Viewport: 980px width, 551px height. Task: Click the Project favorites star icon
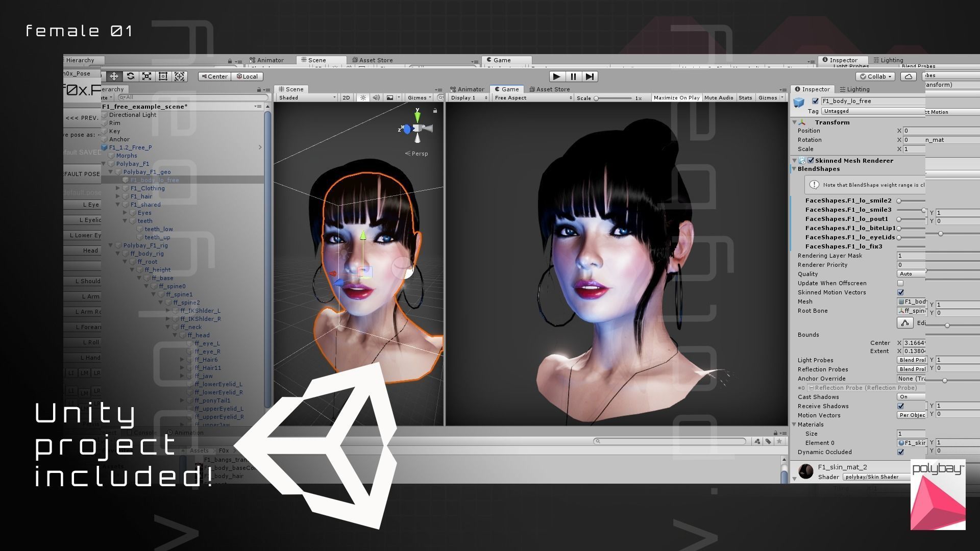click(779, 441)
